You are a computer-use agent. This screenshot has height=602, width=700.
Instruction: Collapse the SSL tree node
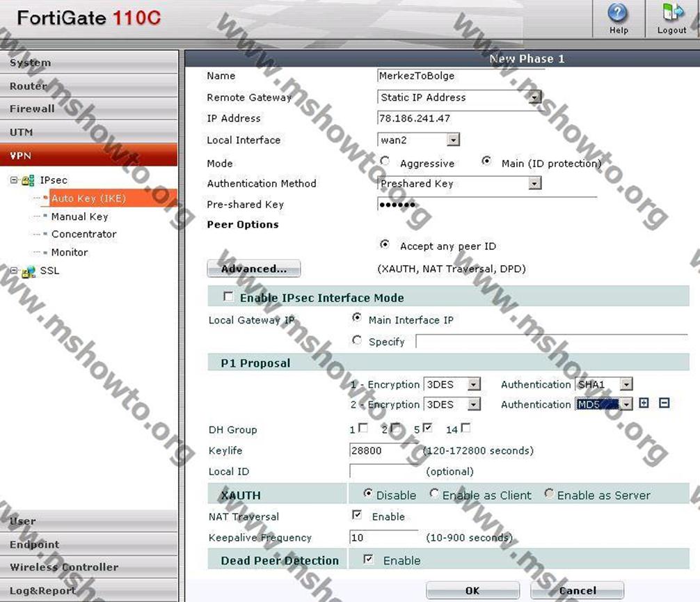click(14, 271)
